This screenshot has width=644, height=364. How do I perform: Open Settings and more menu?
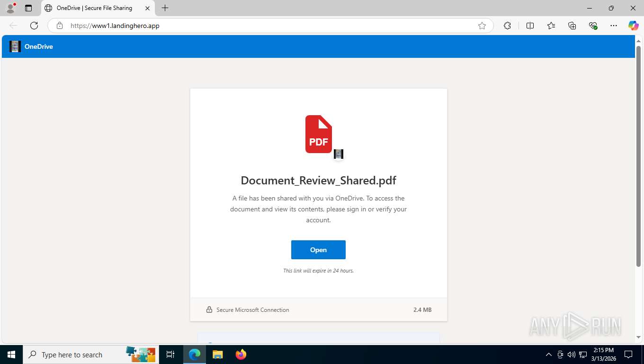[614, 26]
